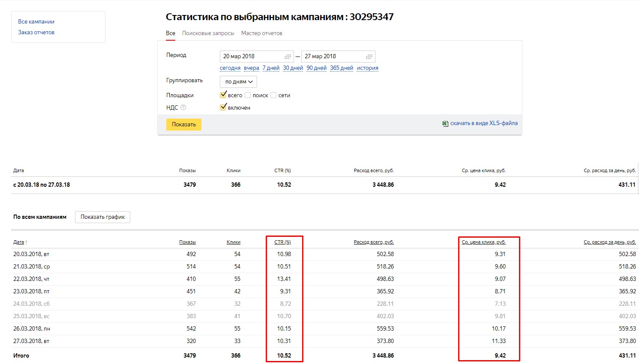
Task: Click the end date field '27 мар 2018'
Action: [x=338, y=57]
